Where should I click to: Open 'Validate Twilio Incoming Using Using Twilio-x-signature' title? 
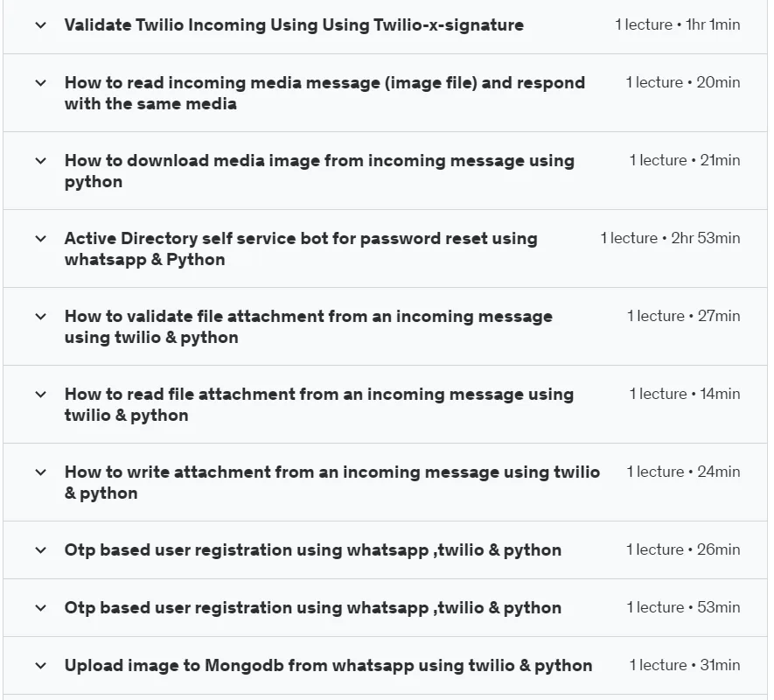(294, 24)
